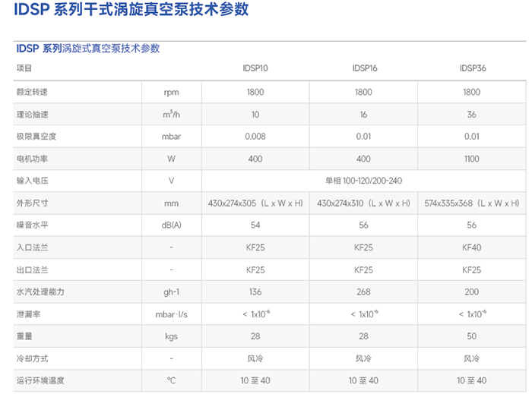Click the '项目' column header
The width and height of the screenshot is (532, 394).
click(24, 68)
